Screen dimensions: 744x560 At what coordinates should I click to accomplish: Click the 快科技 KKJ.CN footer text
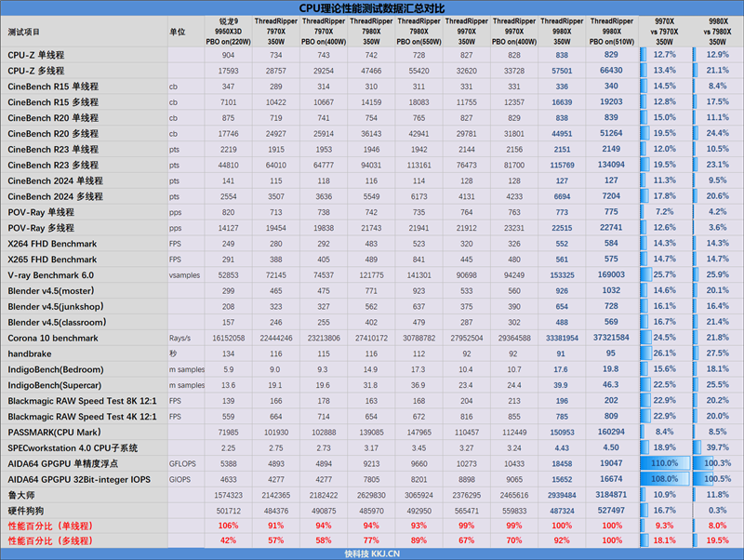pyautogui.click(x=372, y=553)
